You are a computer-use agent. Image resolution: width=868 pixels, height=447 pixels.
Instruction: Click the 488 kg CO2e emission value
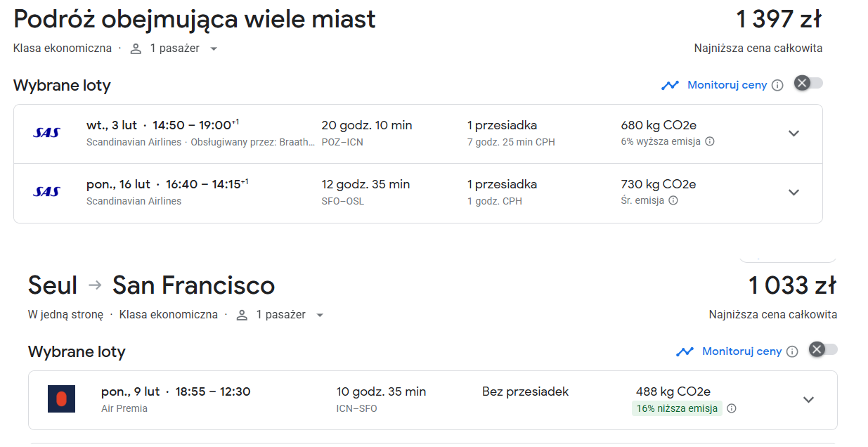point(673,392)
